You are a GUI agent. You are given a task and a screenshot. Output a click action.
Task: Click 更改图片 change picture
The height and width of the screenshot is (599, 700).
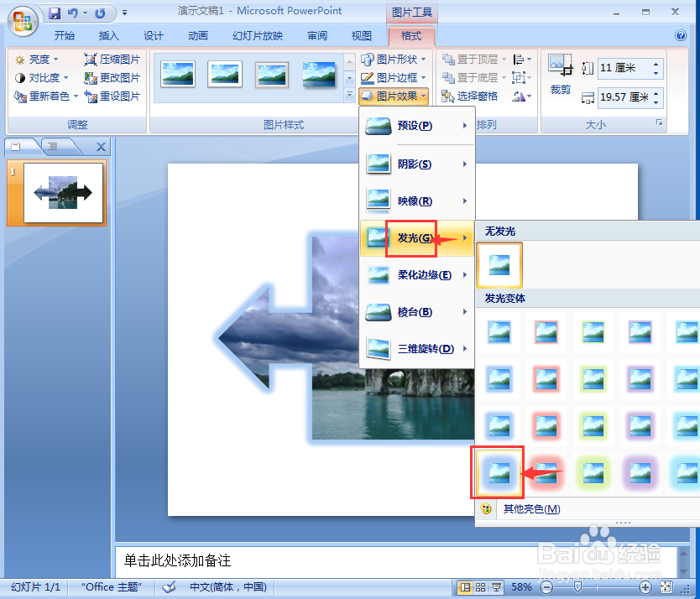click(x=112, y=78)
